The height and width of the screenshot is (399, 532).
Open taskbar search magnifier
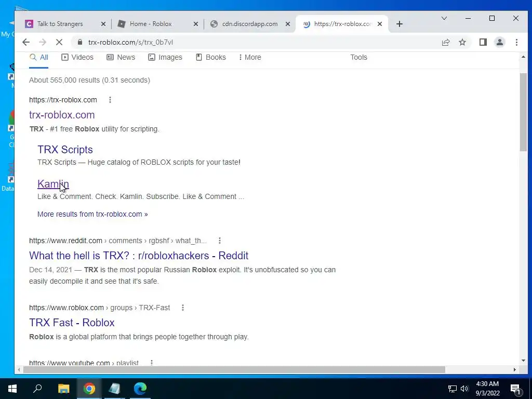click(x=37, y=389)
